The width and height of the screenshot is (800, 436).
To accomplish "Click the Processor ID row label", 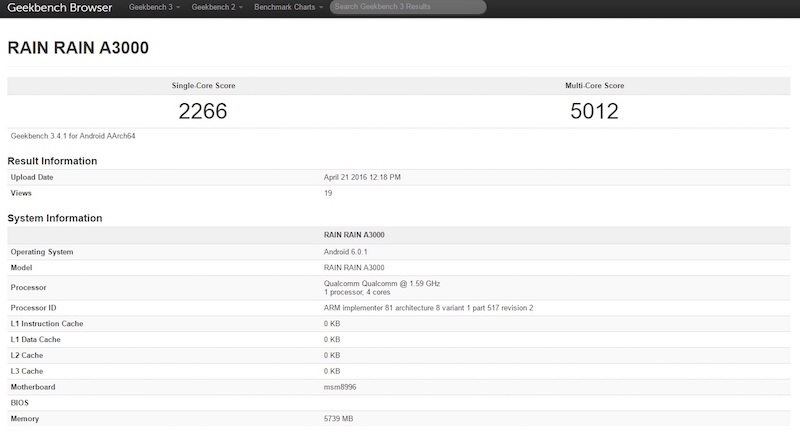I will click(34, 308).
